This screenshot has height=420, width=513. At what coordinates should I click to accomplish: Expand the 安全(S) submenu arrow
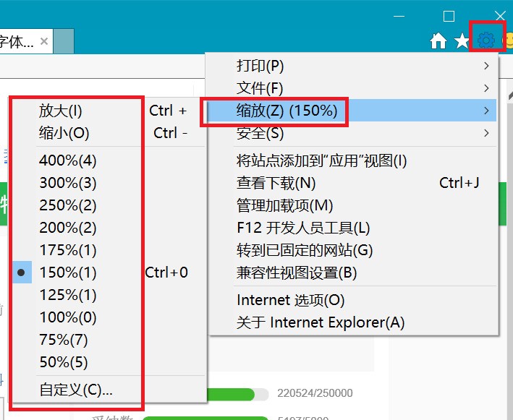[x=486, y=133]
